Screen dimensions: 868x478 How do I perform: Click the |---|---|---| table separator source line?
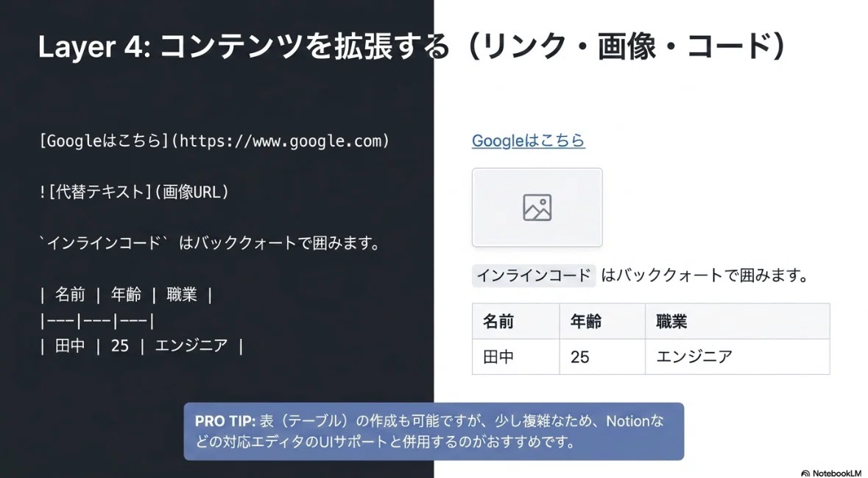point(97,320)
